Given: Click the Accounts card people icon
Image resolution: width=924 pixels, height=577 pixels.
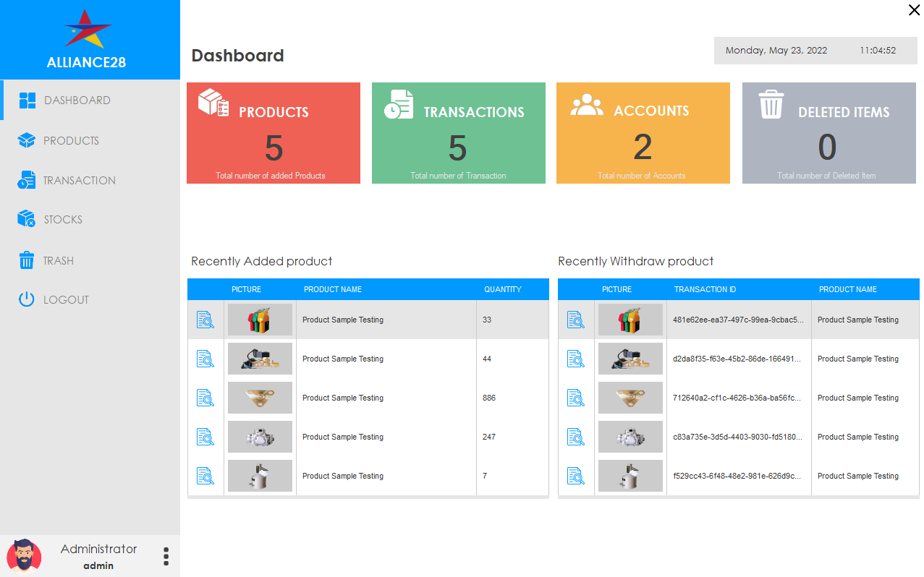Looking at the screenshot, I should pos(586,105).
